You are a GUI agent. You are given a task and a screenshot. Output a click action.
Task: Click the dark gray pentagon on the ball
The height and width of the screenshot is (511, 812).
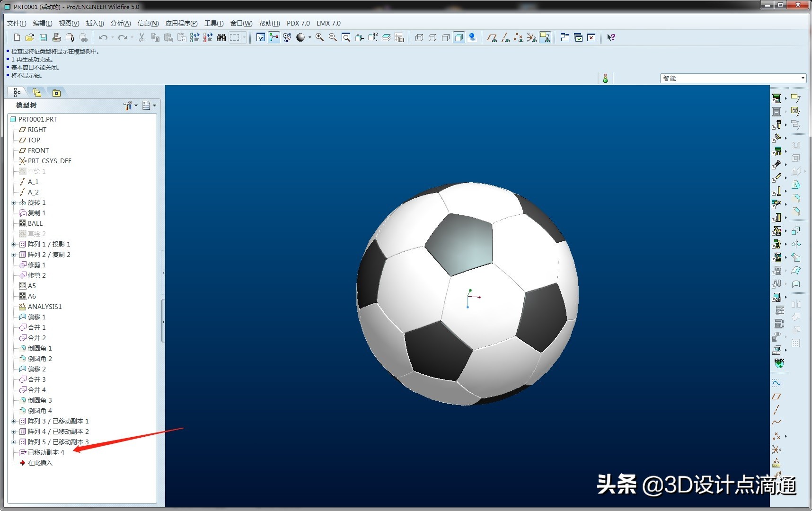(459, 245)
